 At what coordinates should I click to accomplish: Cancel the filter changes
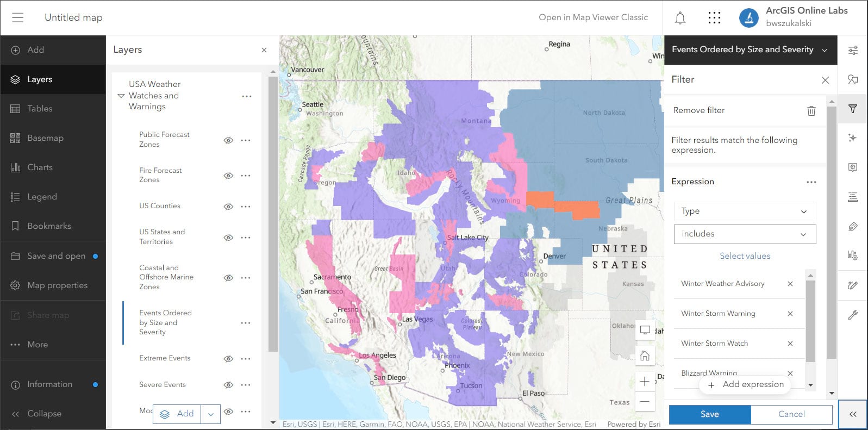(791, 414)
